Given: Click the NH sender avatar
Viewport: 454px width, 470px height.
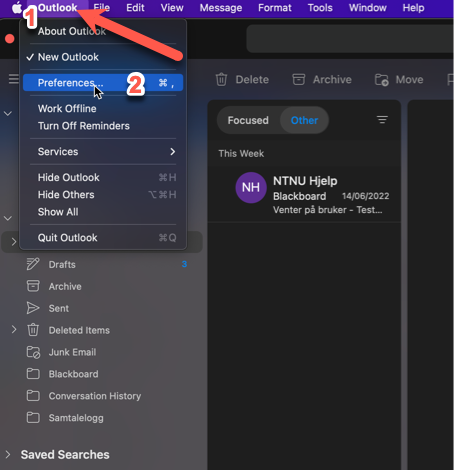Looking at the screenshot, I should pyautogui.click(x=251, y=188).
